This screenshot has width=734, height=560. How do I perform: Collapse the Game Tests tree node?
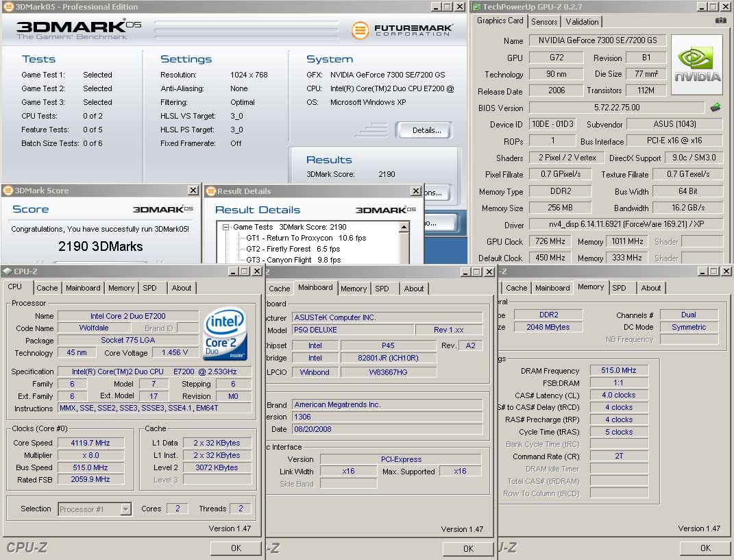coord(226,227)
